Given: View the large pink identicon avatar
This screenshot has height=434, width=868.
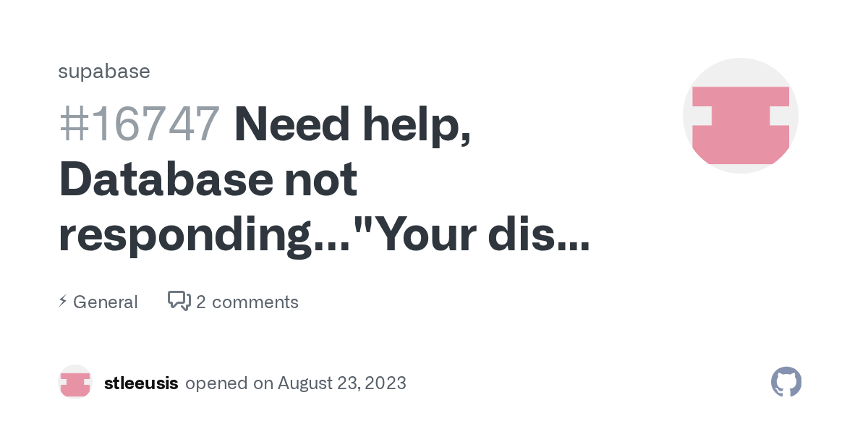Looking at the screenshot, I should pos(740,116).
